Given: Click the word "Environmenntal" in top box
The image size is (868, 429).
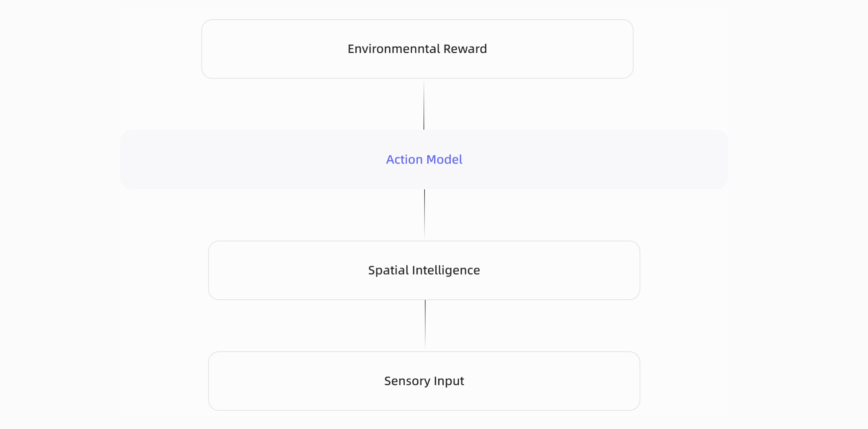Looking at the screenshot, I should click(394, 49).
